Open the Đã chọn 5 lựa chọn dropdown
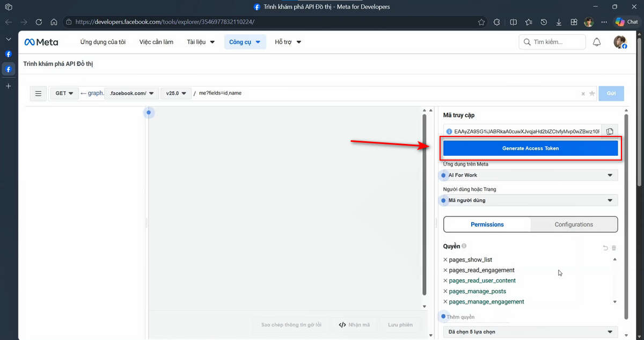Screen dimensions: 644x340 pyautogui.click(x=531, y=332)
